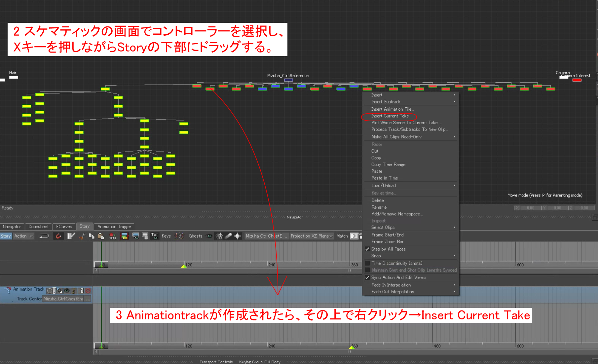
Task: Switch to the Dopesheet tab
Action: (38, 226)
